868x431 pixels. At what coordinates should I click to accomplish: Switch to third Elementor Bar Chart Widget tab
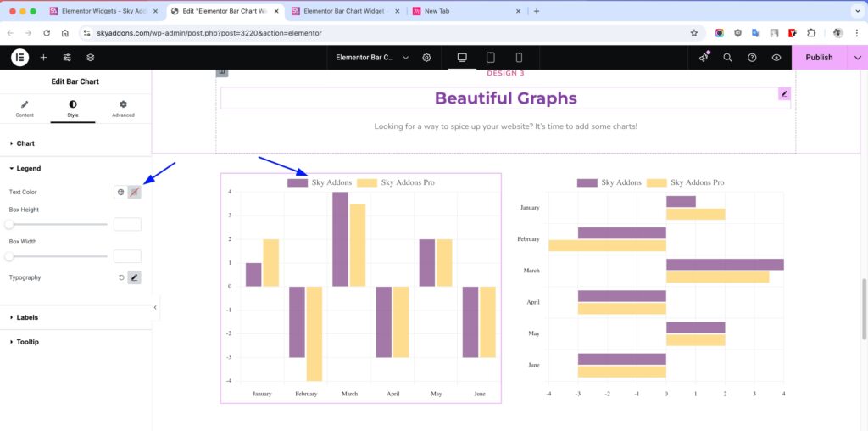pos(346,11)
